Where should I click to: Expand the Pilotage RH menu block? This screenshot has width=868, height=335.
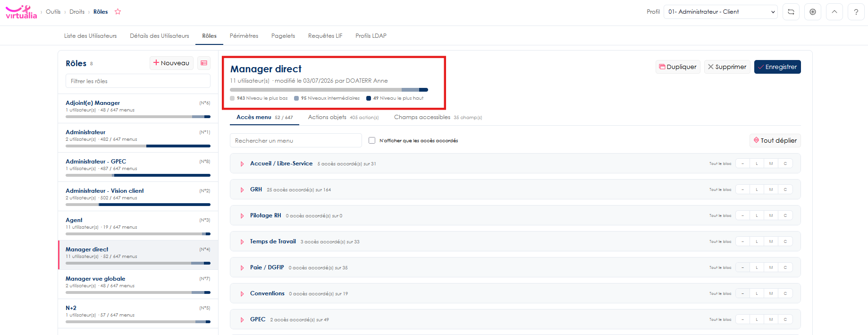[x=242, y=216]
